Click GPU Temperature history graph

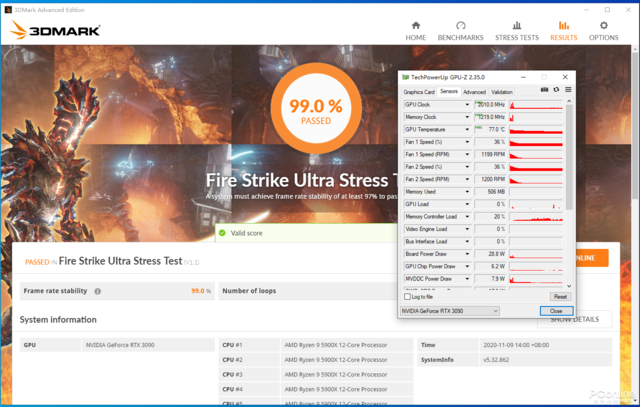pyautogui.click(x=536, y=130)
